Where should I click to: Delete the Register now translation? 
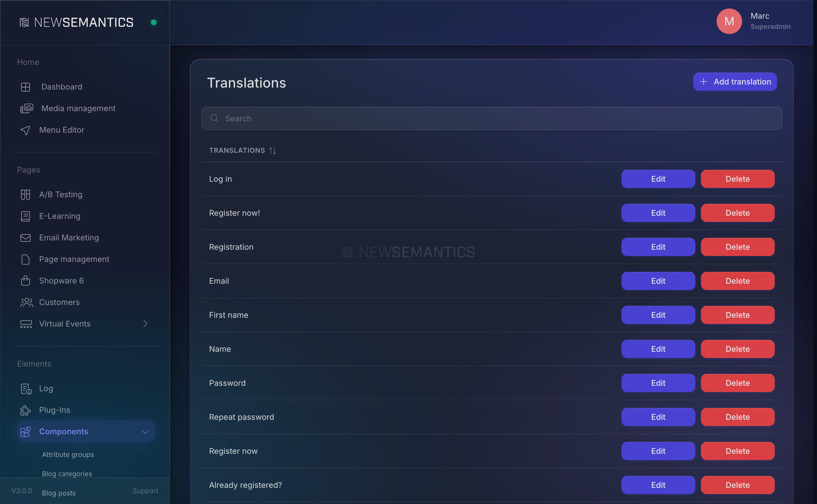click(x=738, y=451)
